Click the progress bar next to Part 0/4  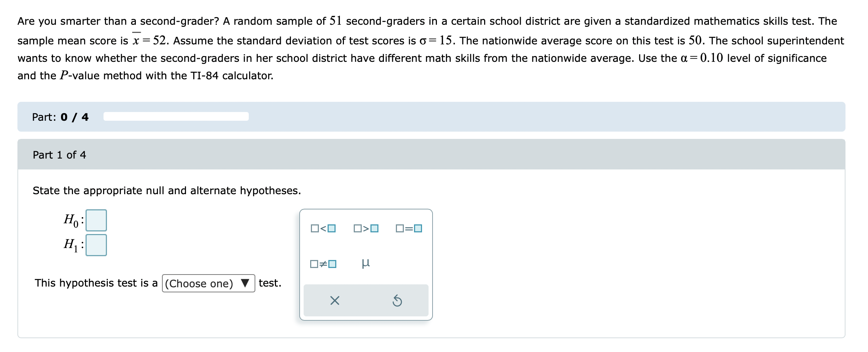(176, 116)
